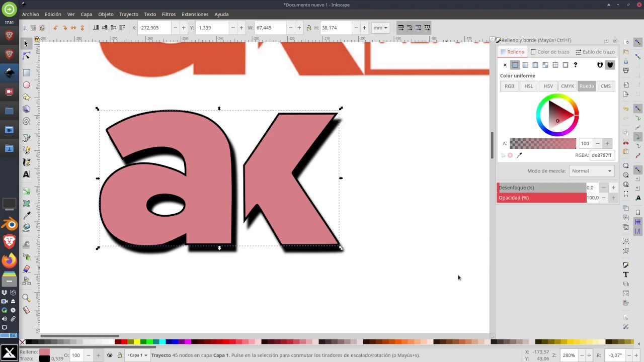Click the Desenfoque (%) slider bar

tap(542, 188)
